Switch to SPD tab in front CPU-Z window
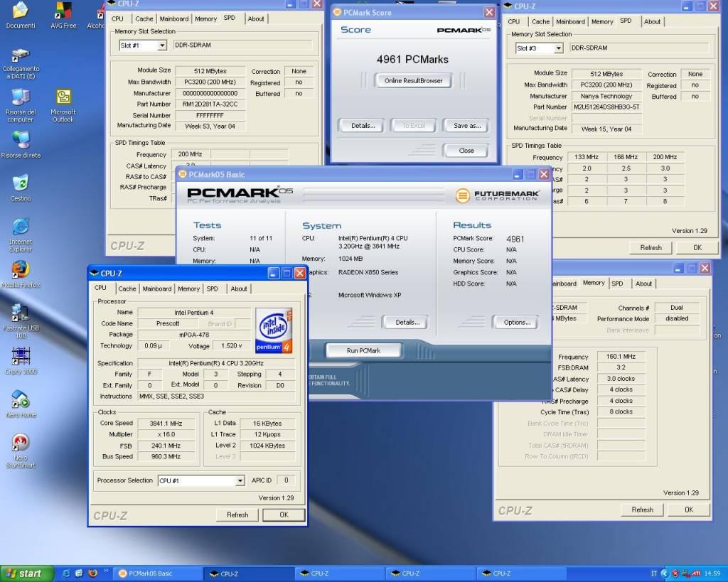 pyautogui.click(x=212, y=289)
